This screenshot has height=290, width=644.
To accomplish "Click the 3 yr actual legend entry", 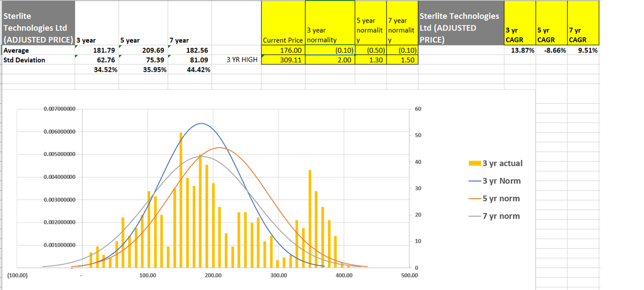I will [x=495, y=163].
